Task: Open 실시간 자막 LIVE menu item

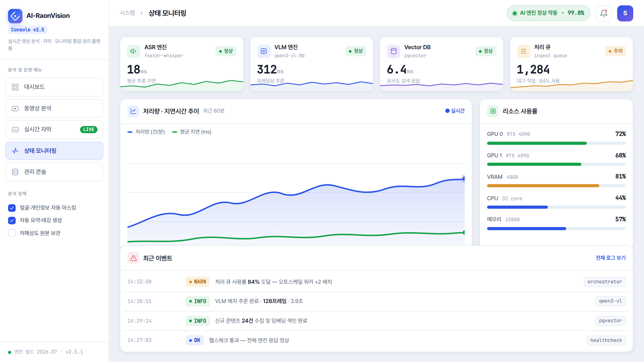Action: 54,129
